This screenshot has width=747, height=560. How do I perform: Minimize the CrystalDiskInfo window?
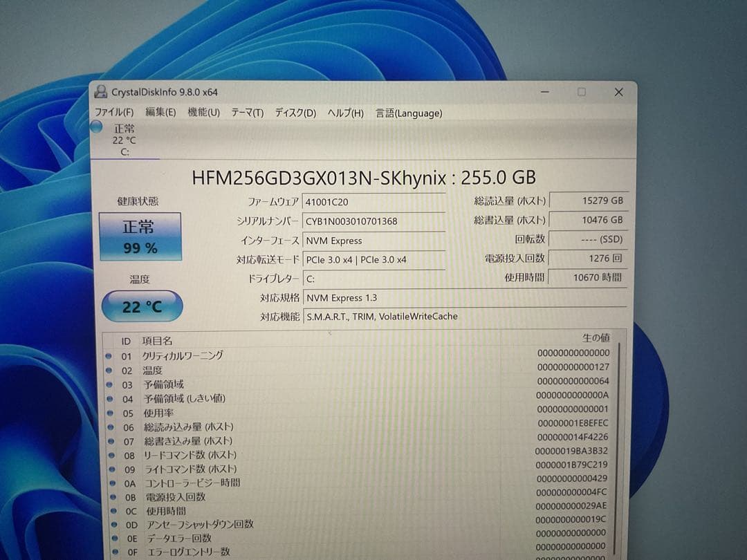[x=545, y=91]
